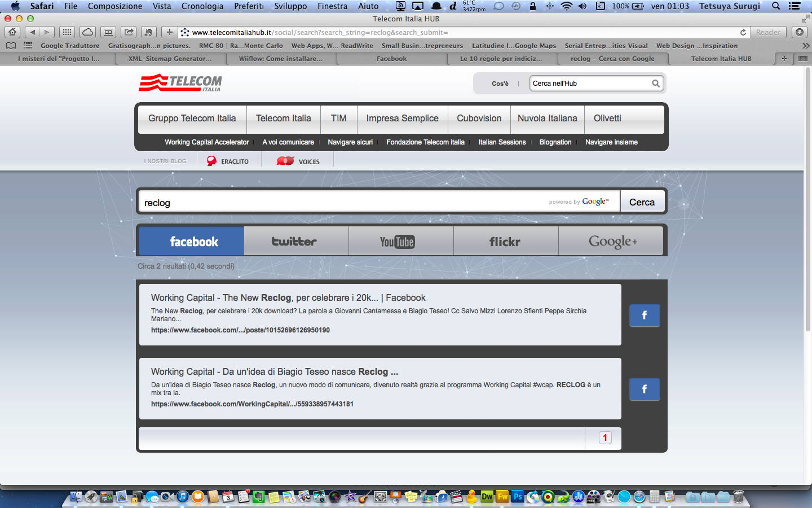Open the Facebook icon for second result
812x508 pixels.
[645, 389]
